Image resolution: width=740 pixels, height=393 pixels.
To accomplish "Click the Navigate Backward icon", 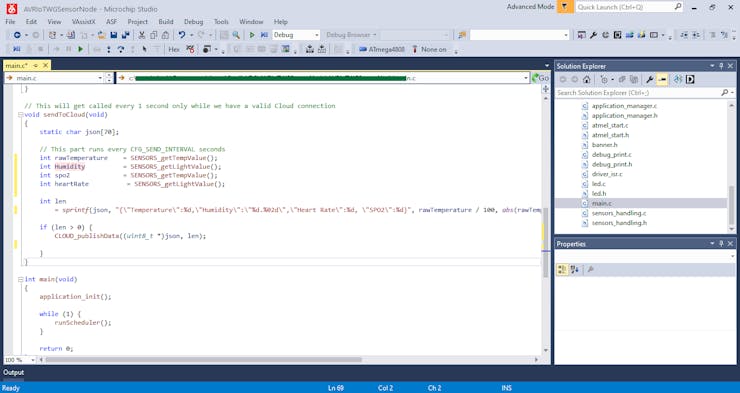I will tap(17, 35).
